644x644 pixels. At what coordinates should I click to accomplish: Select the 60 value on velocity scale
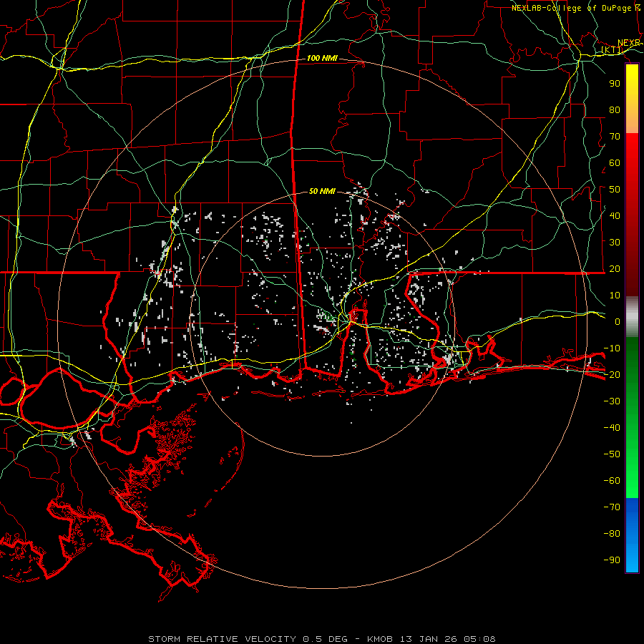click(x=615, y=162)
